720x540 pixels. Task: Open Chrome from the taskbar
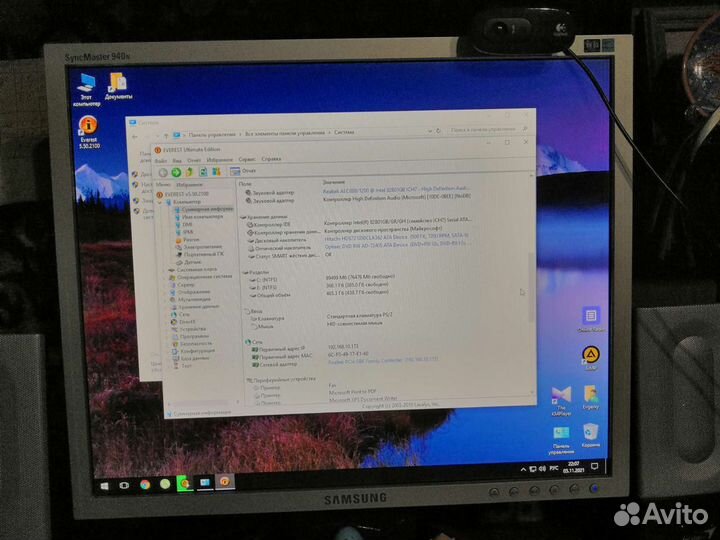[x=145, y=484]
